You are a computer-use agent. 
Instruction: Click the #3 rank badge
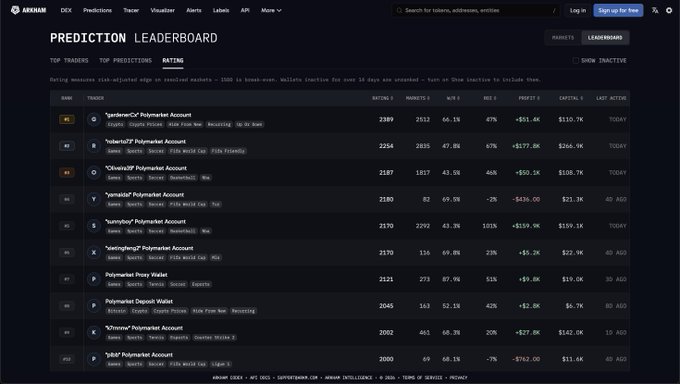tap(67, 173)
